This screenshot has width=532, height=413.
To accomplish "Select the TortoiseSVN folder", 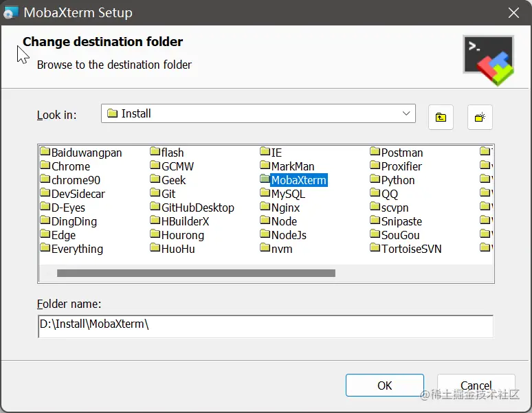I will point(406,249).
